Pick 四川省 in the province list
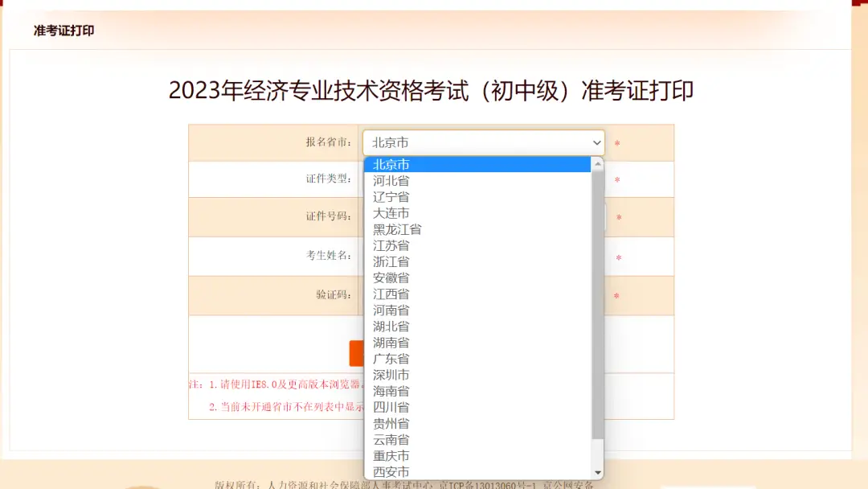 tap(391, 407)
